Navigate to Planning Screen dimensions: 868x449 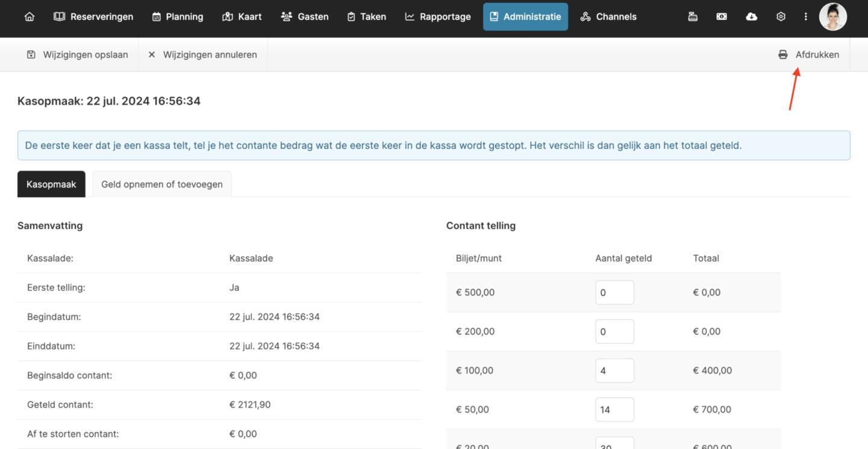click(x=177, y=17)
